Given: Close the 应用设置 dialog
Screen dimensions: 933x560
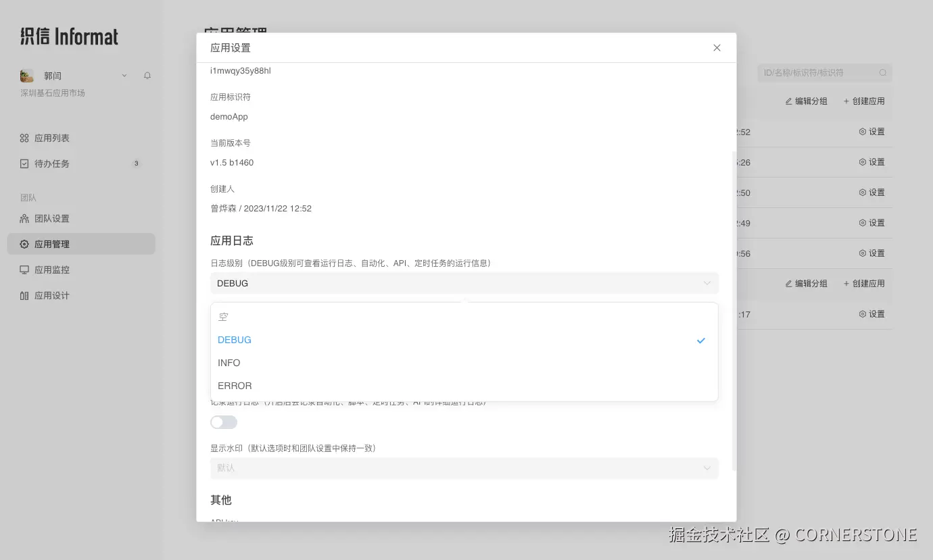Looking at the screenshot, I should (x=717, y=48).
